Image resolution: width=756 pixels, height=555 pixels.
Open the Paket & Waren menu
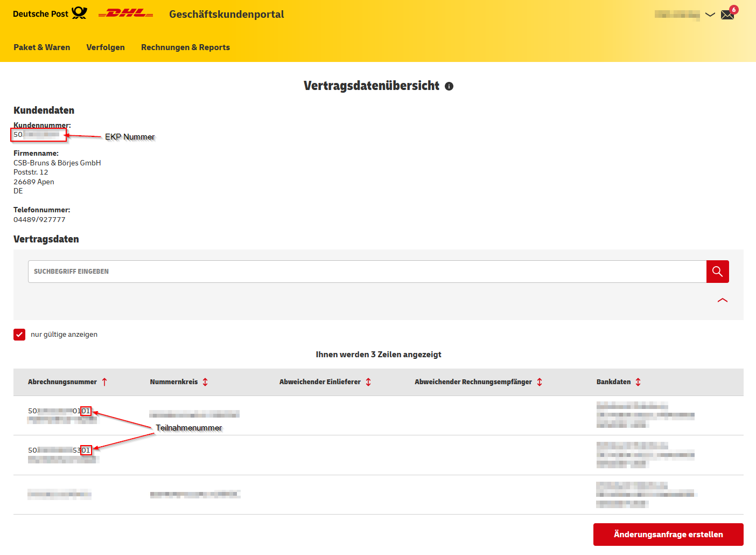click(42, 47)
